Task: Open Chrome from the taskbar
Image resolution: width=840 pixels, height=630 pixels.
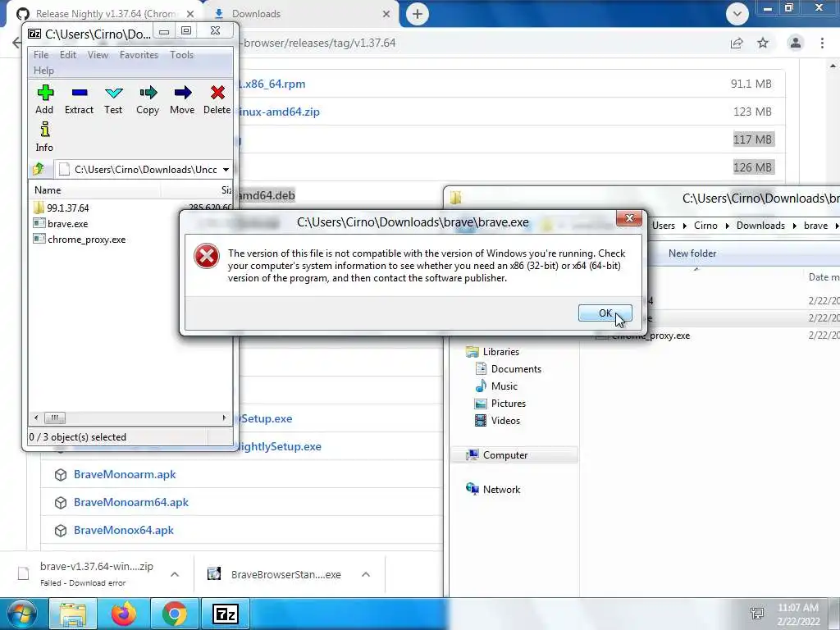Action: (175, 614)
